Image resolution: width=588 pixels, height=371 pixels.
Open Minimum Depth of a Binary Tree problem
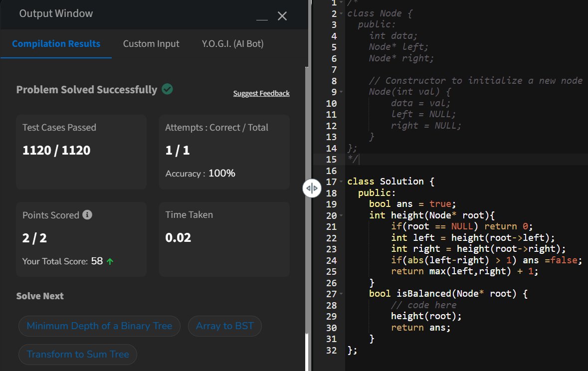pos(99,326)
